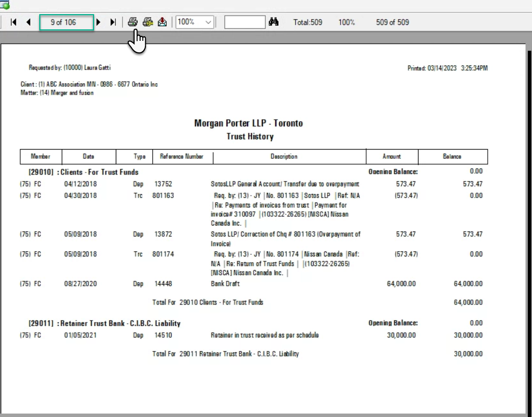Click the empty search text box

tap(245, 22)
